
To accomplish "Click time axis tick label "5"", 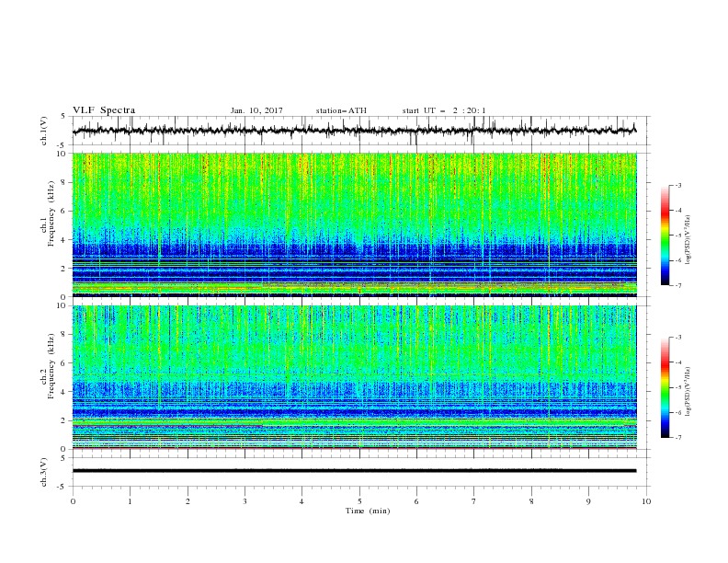I will pos(359,501).
